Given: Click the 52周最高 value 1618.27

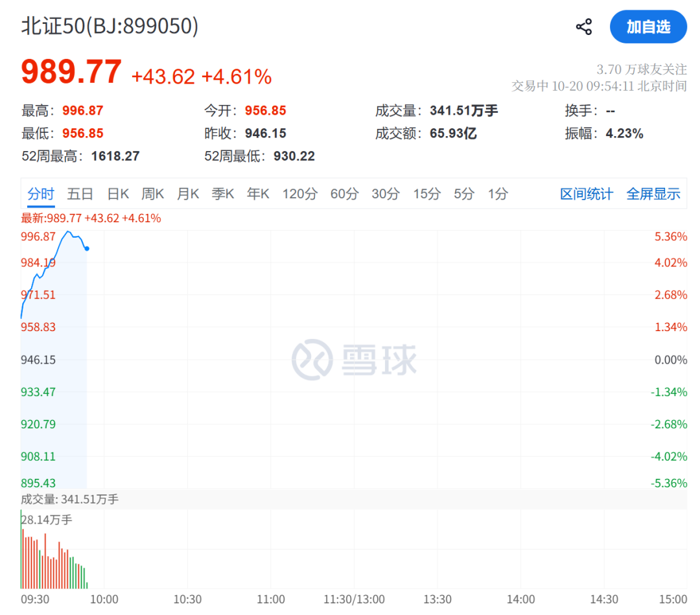Looking at the screenshot, I should (x=115, y=156).
